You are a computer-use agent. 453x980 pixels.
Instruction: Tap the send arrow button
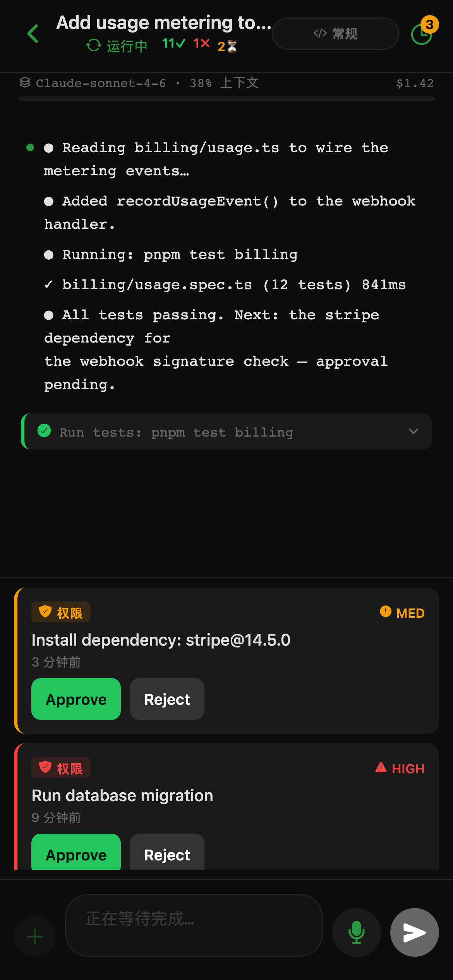tap(414, 932)
